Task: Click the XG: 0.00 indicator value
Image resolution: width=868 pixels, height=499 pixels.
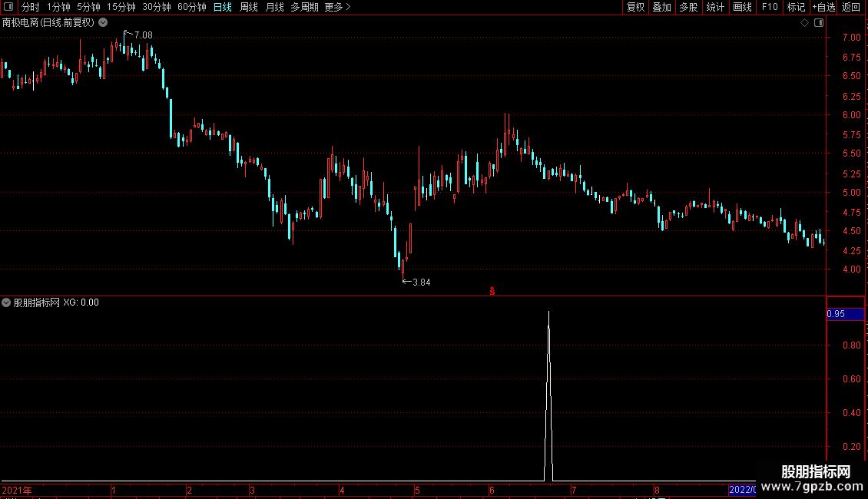Action: [81, 302]
